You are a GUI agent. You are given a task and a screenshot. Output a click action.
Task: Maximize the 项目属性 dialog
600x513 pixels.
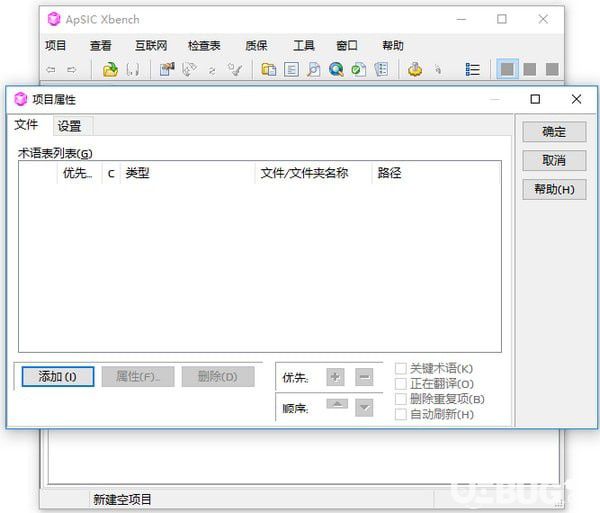[x=535, y=99]
